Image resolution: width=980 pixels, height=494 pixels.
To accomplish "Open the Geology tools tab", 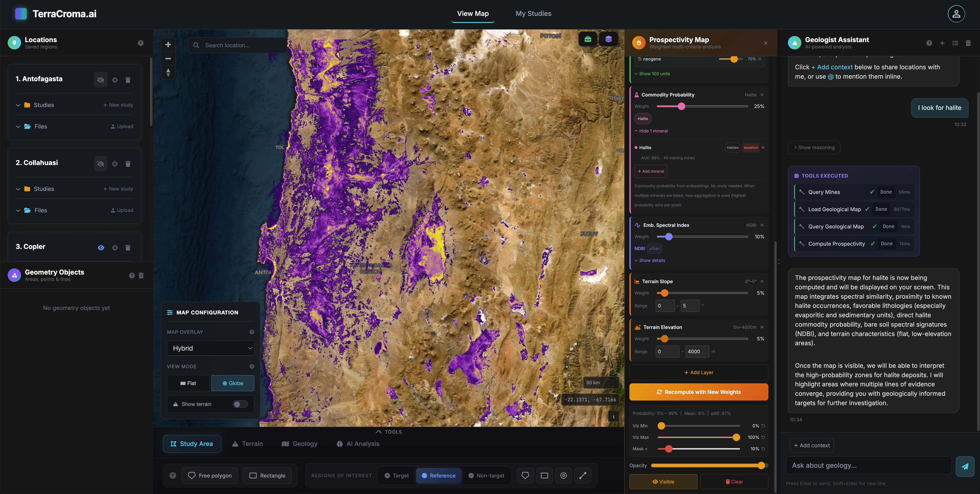I will (x=299, y=444).
